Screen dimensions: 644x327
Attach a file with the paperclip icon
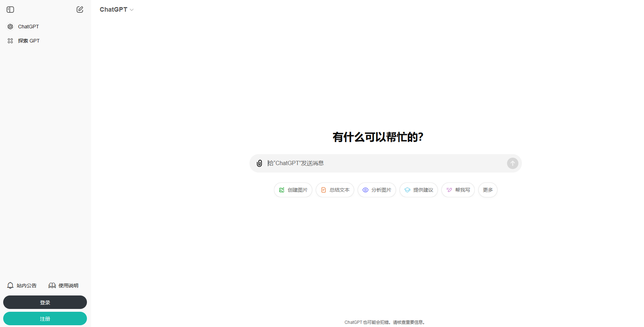pos(259,163)
